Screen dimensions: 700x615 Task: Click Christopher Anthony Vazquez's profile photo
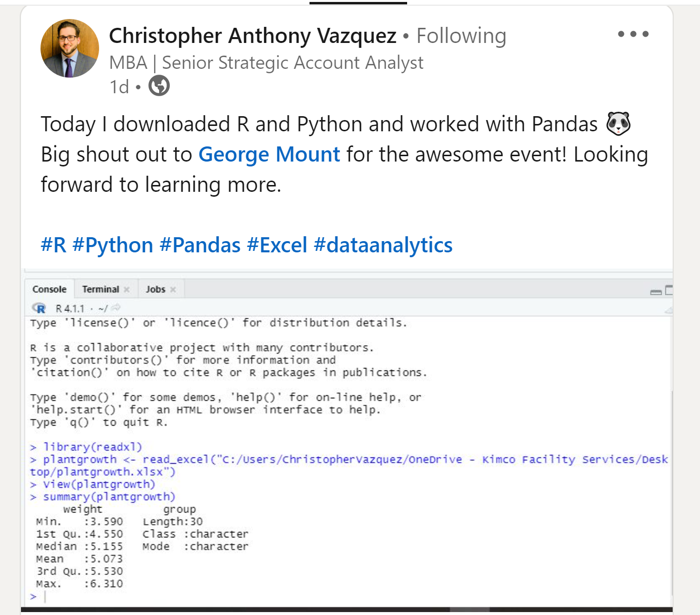pyautogui.click(x=70, y=48)
